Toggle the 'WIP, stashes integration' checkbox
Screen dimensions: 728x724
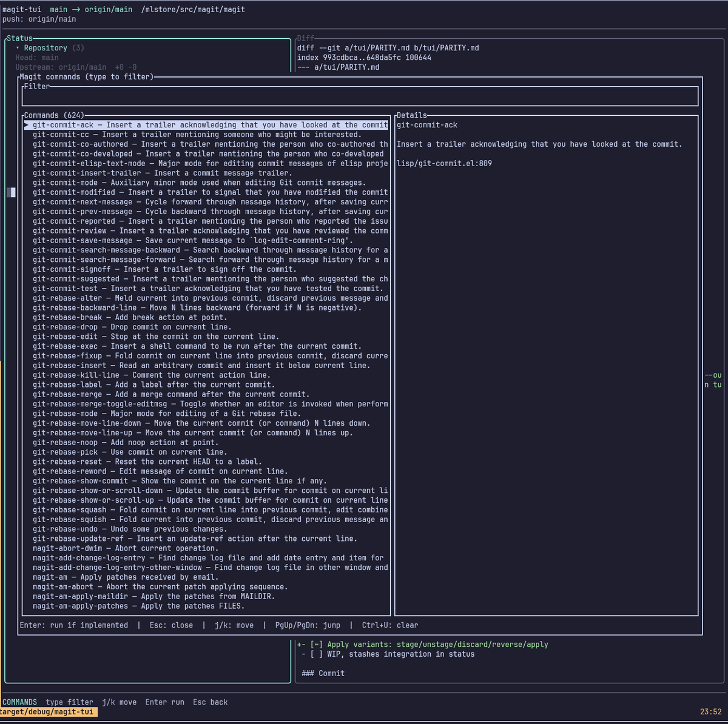tap(317, 654)
